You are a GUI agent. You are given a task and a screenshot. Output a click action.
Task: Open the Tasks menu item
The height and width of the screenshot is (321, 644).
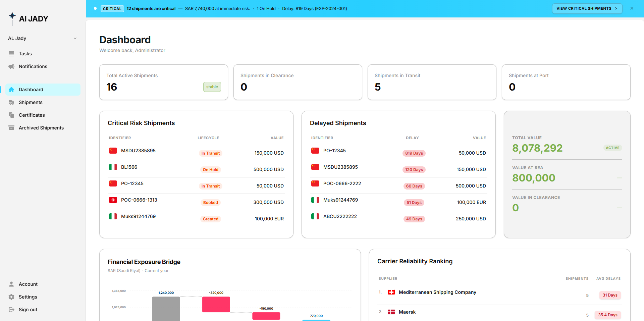(x=43, y=54)
